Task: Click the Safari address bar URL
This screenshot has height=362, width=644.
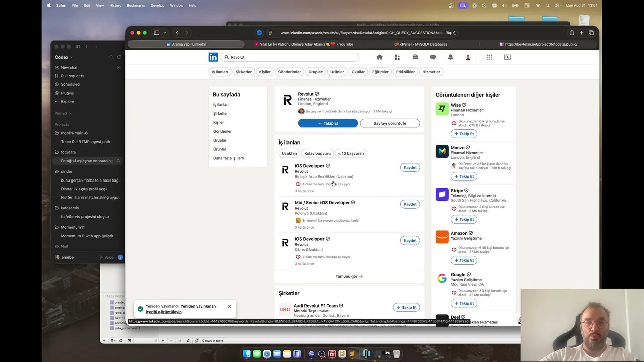Action: click(x=362, y=33)
